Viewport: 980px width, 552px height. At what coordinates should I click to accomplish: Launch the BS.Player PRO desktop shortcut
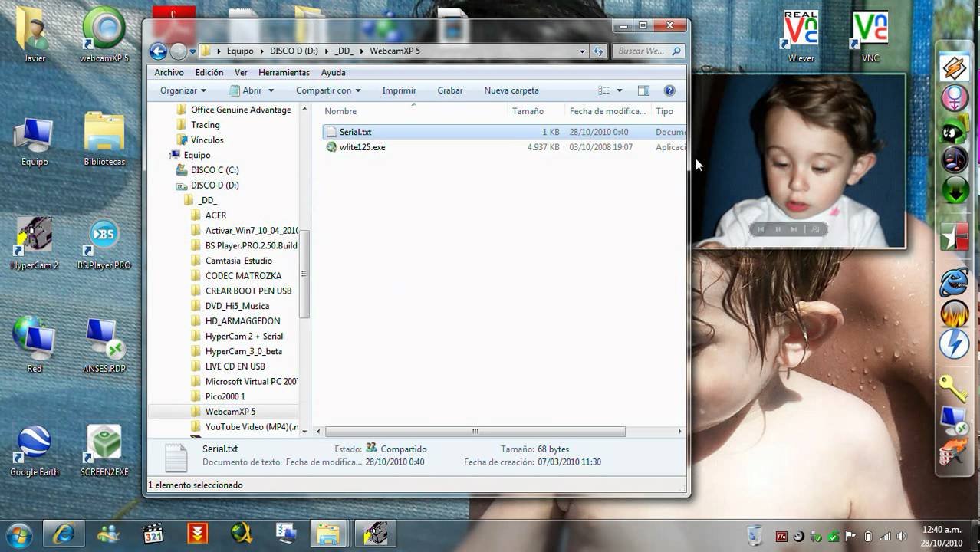tap(104, 244)
